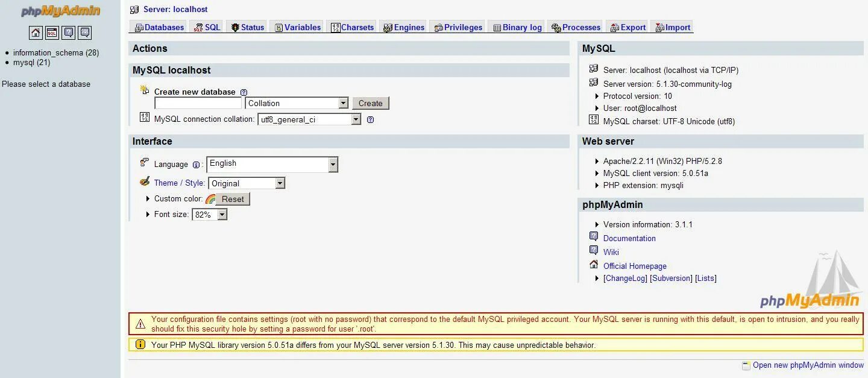Click the paintbrush Theme / Style icon
Image resolution: width=868 pixels, height=378 pixels.
coord(145,181)
